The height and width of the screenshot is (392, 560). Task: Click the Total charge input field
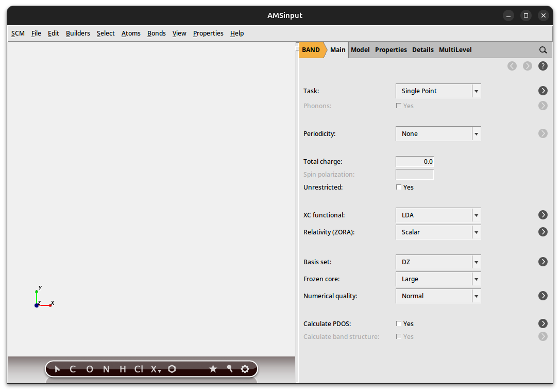(x=414, y=161)
